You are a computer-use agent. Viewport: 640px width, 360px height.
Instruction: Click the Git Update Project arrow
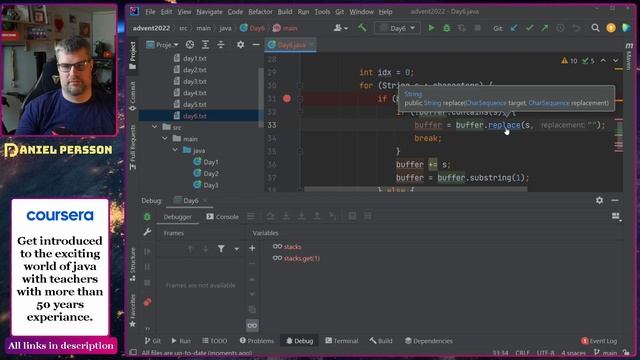coord(514,28)
